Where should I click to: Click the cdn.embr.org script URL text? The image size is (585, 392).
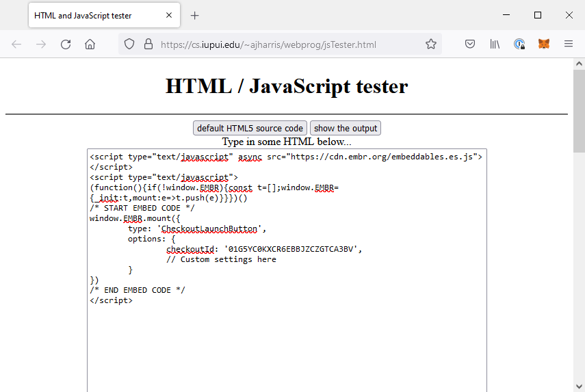[x=382, y=157]
